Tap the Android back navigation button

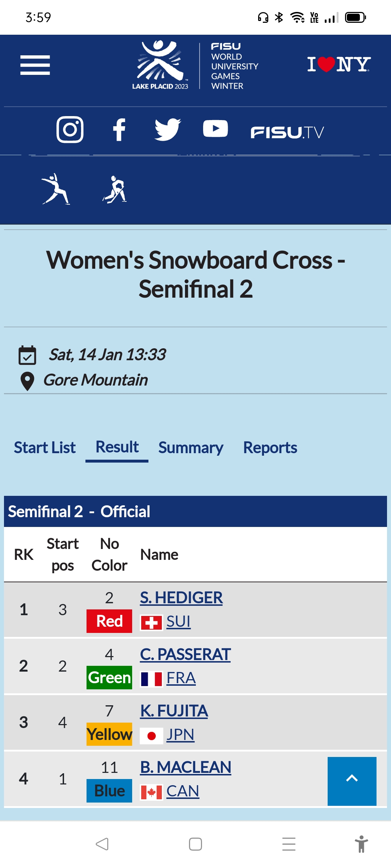point(102,844)
